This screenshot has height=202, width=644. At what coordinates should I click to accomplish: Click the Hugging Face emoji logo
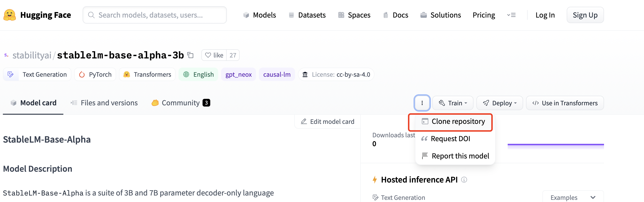[x=9, y=15]
